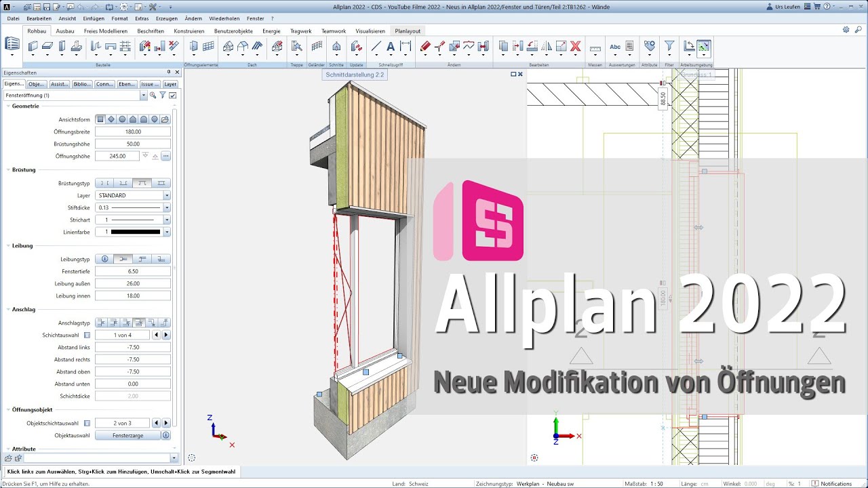The width and height of the screenshot is (868, 488).
Task: Select the text tool A in Schnellzugriff
Action: click(x=391, y=46)
